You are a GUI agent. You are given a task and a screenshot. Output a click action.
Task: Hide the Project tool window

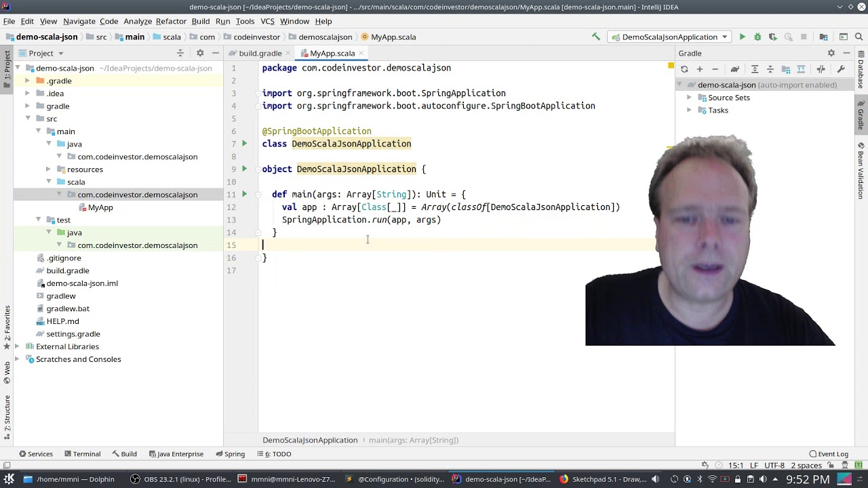click(x=216, y=54)
